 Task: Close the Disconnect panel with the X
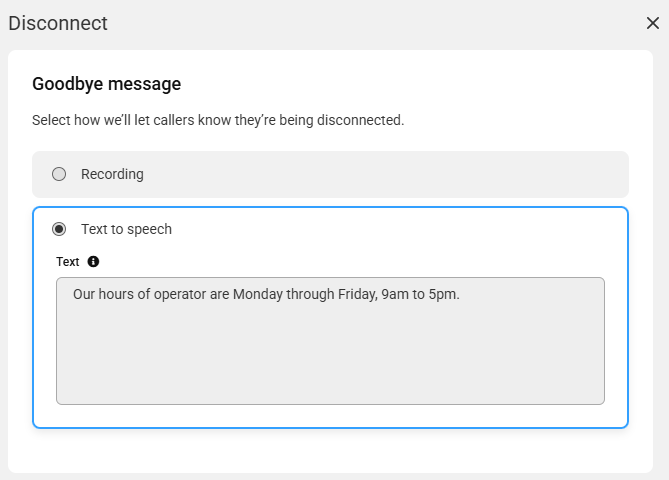pos(652,23)
